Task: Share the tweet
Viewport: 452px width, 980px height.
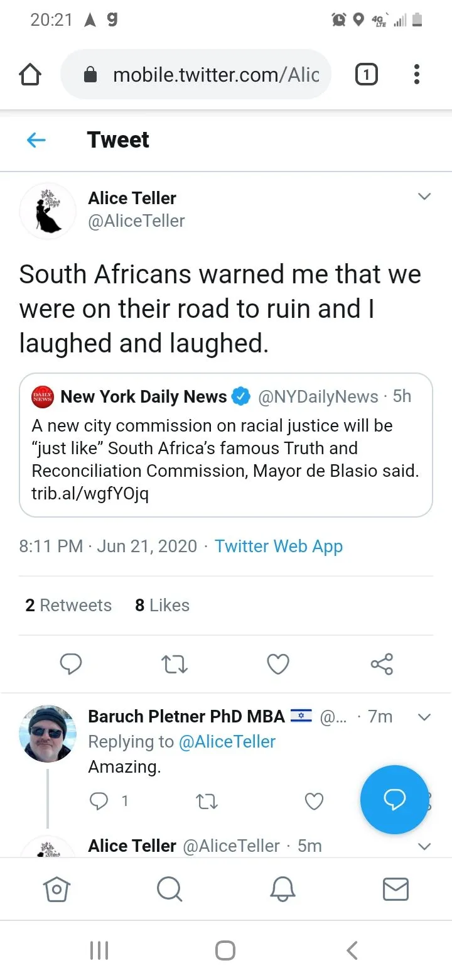Action: coord(381,663)
